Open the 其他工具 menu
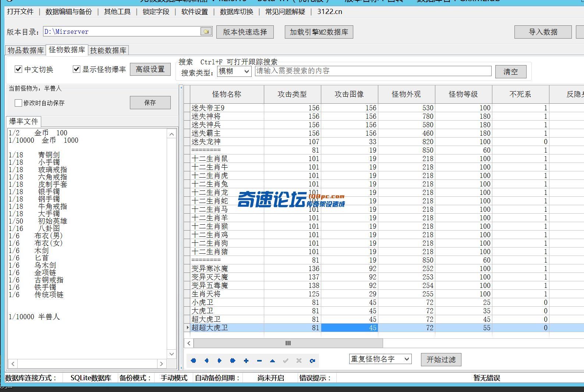 pos(117,12)
